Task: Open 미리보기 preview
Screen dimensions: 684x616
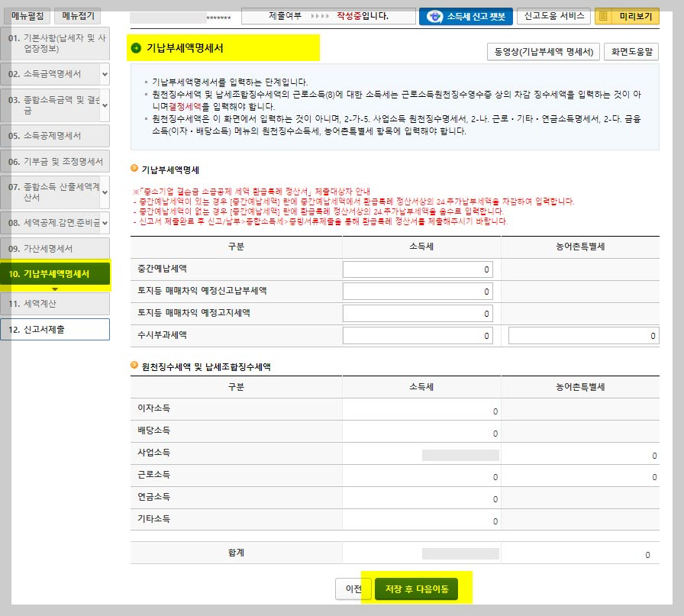Action: 627,17
